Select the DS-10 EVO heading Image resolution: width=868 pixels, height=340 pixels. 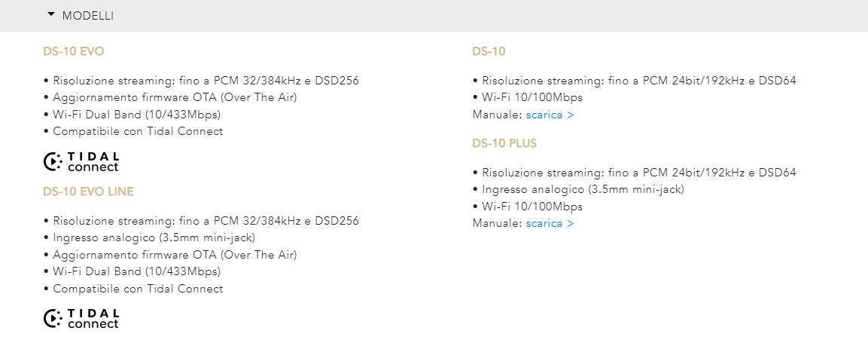pos(74,51)
